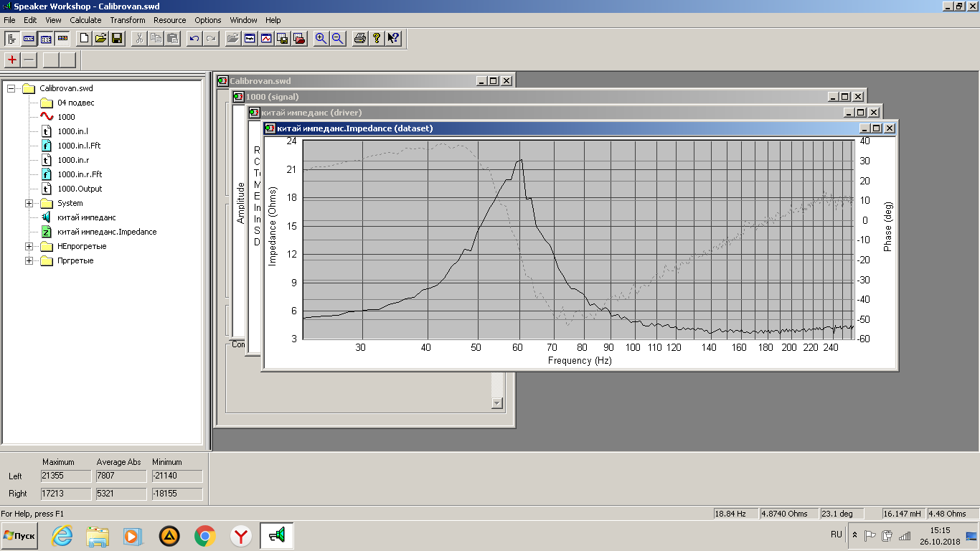Click the Zoom Out magnifier icon
The image size is (980, 551).
pyautogui.click(x=336, y=39)
